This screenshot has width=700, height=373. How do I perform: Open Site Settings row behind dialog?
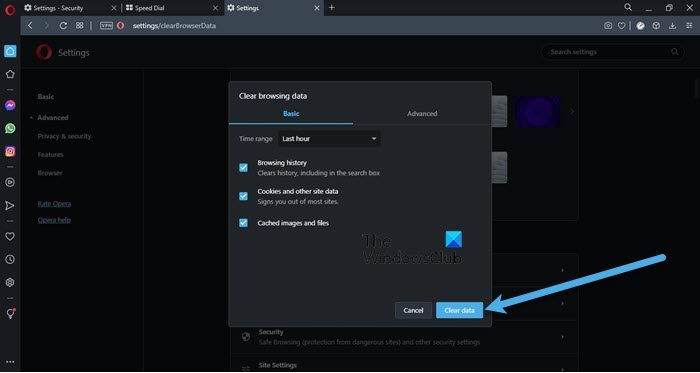click(404, 365)
